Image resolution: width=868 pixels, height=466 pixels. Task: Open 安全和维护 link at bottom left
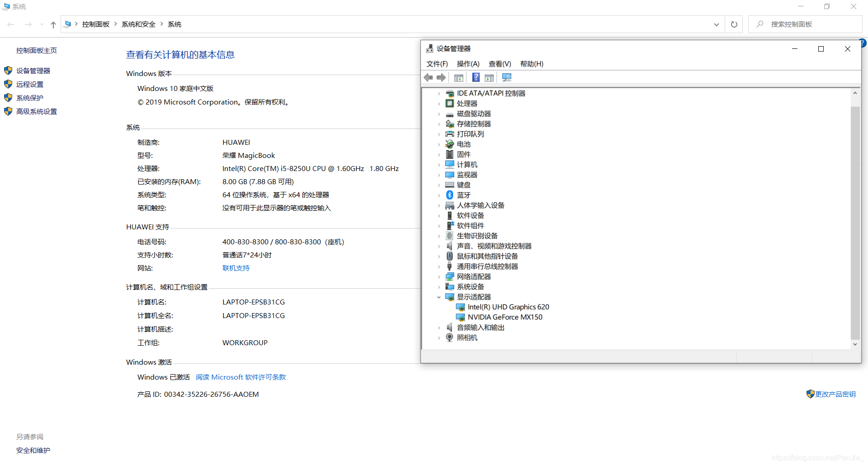pyautogui.click(x=33, y=451)
